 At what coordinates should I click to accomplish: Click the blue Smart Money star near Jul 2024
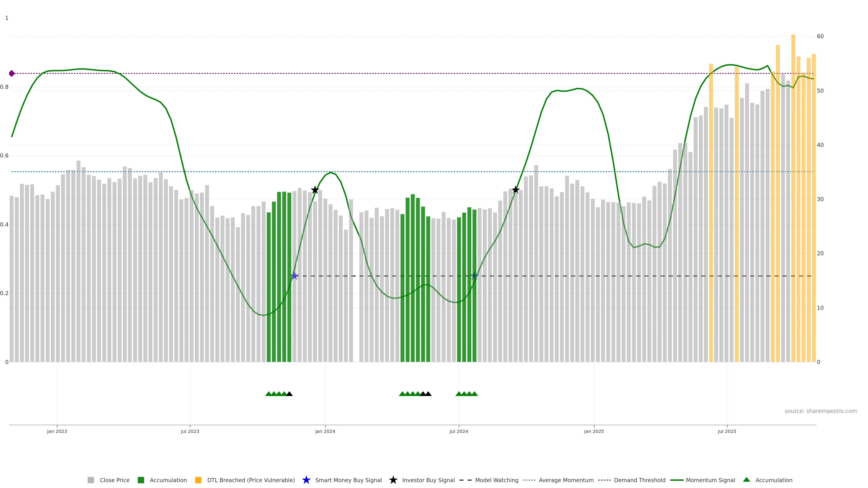474,276
